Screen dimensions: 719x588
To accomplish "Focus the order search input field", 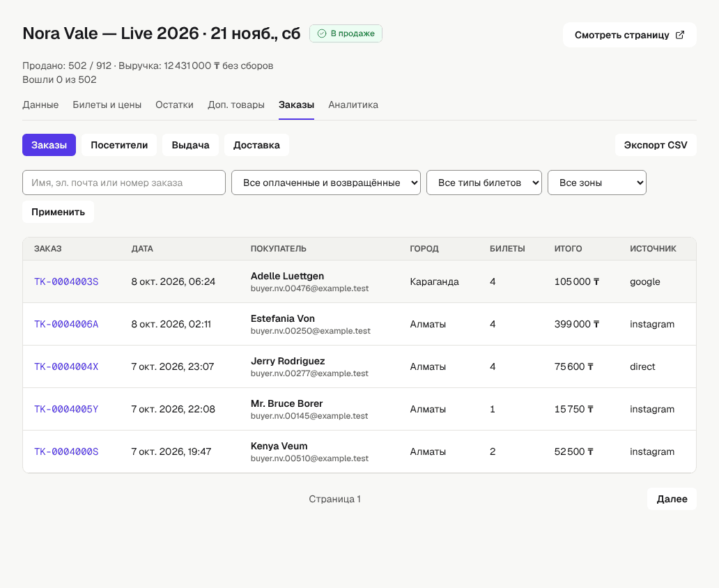I will pos(124,183).
